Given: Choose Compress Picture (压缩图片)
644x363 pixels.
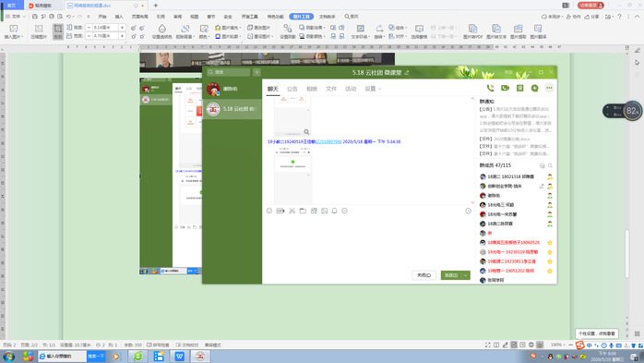Looking at the screenshot, I should 39,31.
